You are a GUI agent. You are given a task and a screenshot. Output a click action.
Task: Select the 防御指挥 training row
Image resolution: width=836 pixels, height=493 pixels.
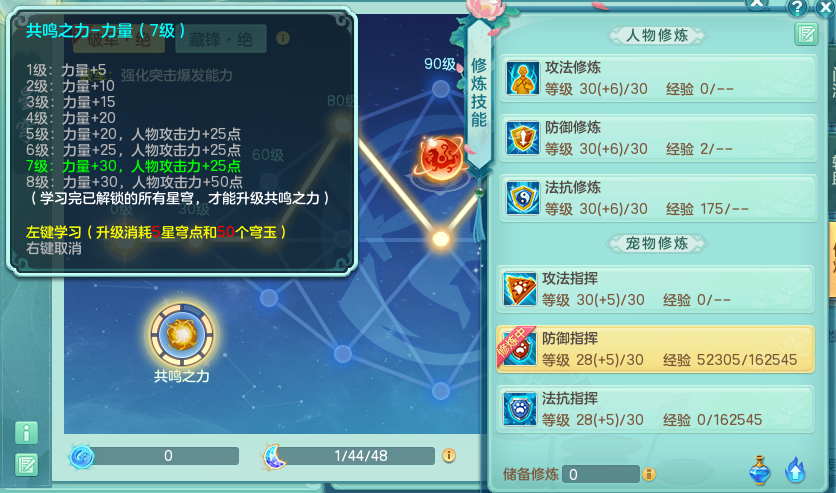pyautogui.click(x=655, y=349)
